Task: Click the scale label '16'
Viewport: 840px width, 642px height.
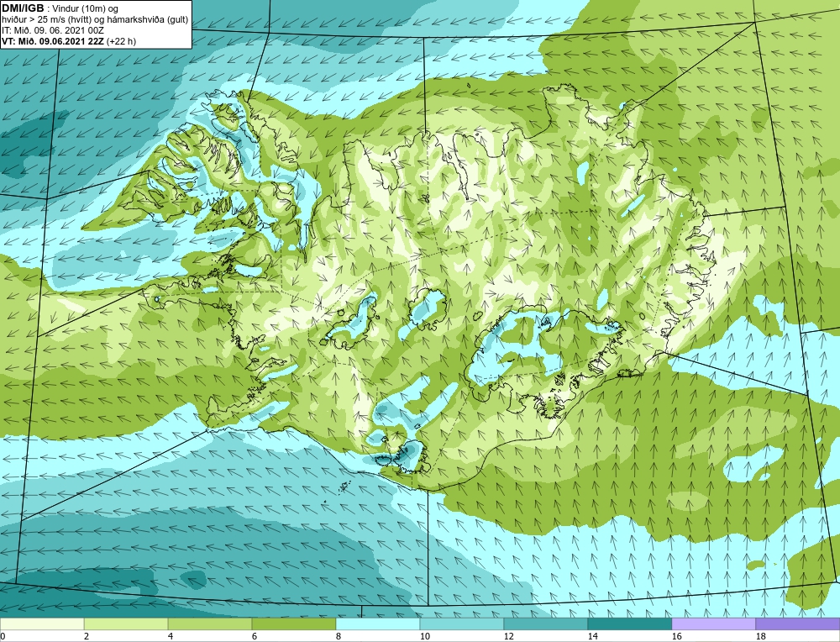Action: (677, 636)
